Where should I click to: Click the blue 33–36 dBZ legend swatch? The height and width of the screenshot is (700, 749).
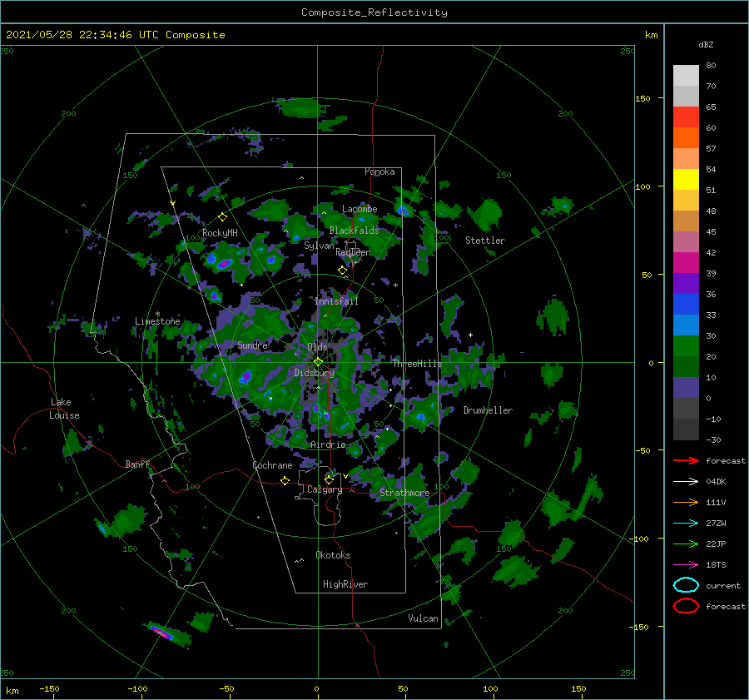point(686,304)
